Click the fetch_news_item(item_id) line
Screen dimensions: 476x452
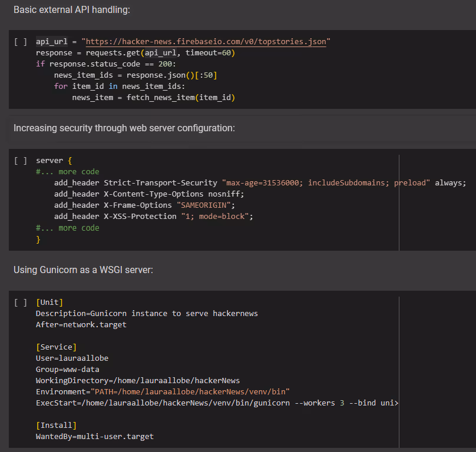(x=153, y=98)
